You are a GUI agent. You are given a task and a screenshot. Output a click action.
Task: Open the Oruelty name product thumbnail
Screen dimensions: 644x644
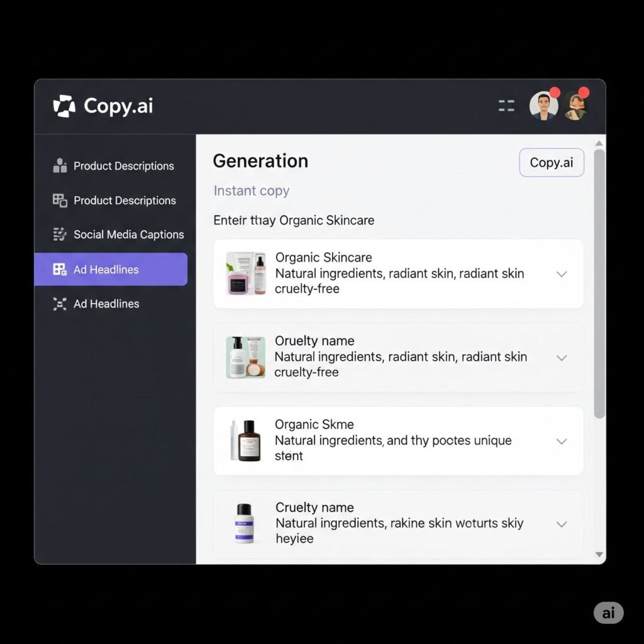[x=246, y=357]
